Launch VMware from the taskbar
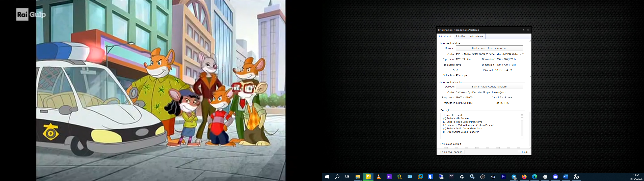Screen dimensions: 644x181 420,177
